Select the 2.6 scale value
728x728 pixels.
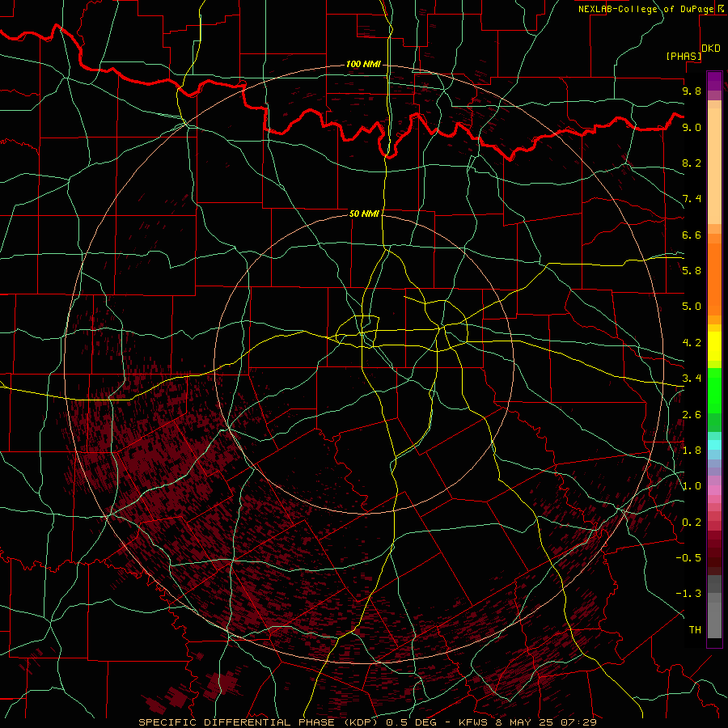tap(692, 415)
